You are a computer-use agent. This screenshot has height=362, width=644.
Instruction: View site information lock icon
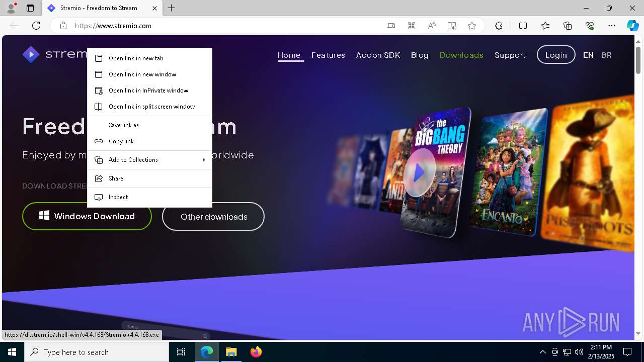click(x=63, y=26)
